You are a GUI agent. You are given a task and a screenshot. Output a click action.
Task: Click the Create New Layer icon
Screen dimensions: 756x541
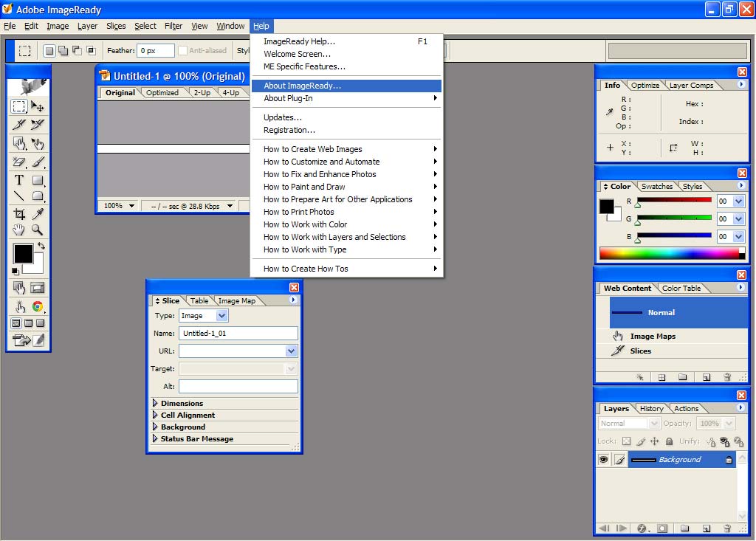pyautogui.click(x=705, y=528)
